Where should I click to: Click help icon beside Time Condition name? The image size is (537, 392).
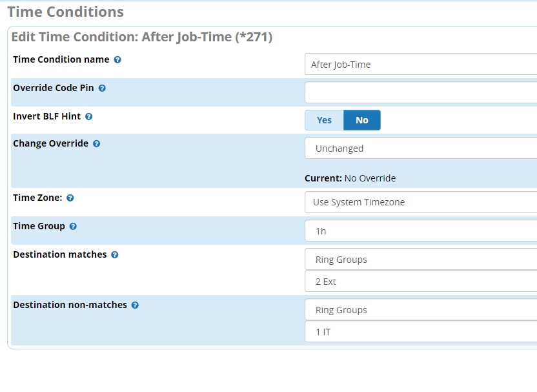point(117,59)
